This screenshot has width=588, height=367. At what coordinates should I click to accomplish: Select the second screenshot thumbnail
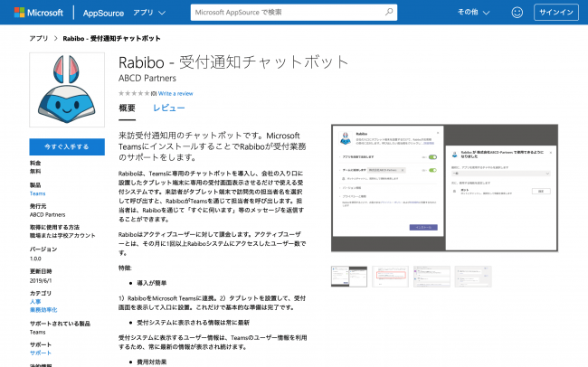(x=391, y=275)
